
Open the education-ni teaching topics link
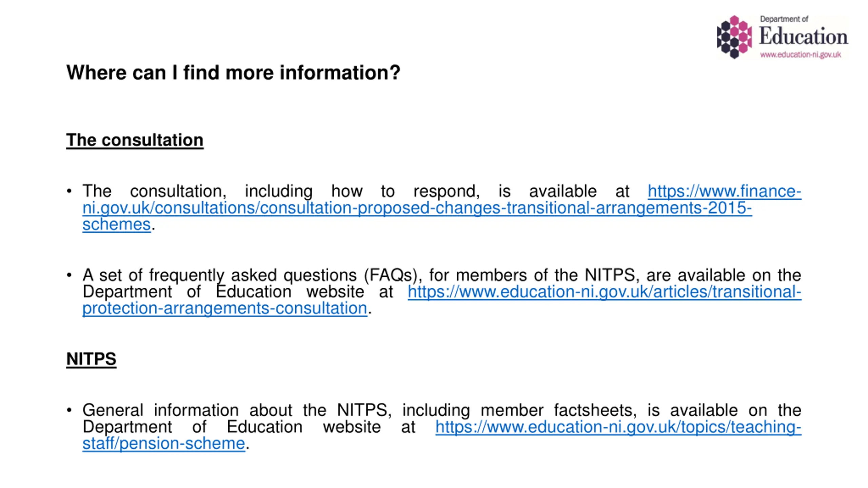point(618,427)
